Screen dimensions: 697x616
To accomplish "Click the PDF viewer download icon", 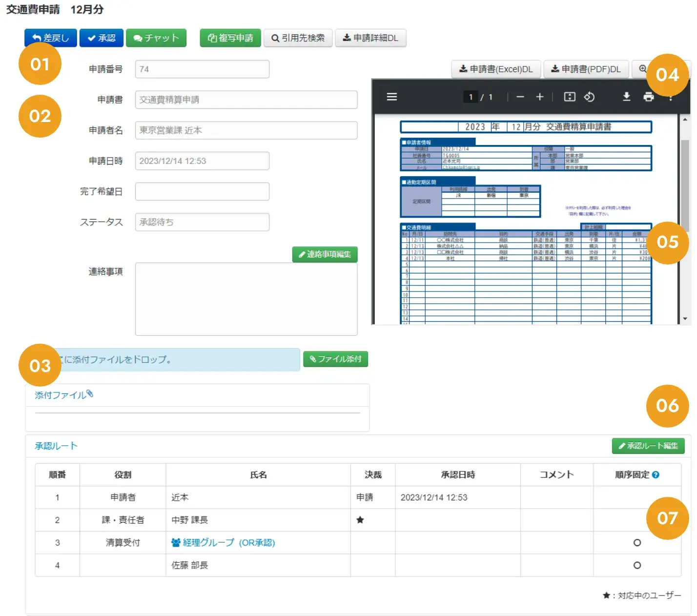I will point(627,97).
